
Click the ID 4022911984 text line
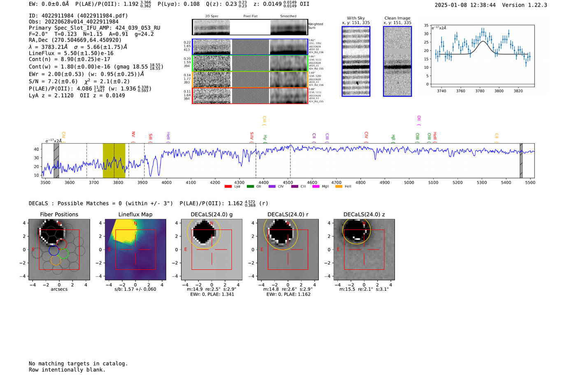coord(78,16)
